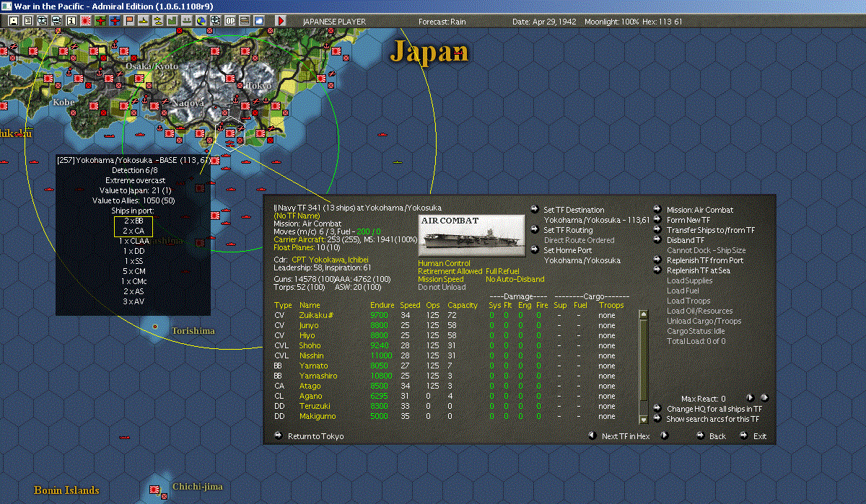The image size is (866, 504).
Task: Sort ship list by Name column
Action: click(x=310, y=305)
